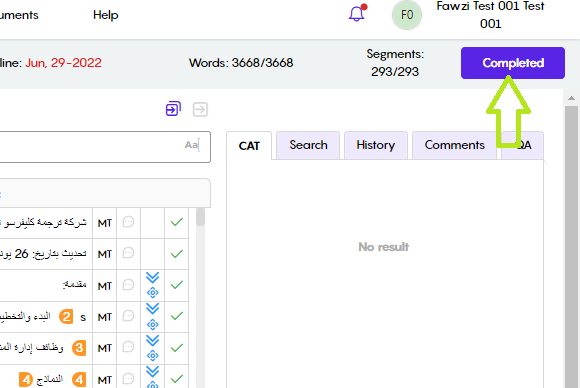Click double-chevron down icon on مقدمة row
Viewport: 580px width, 388px height.
(x=152, y=278)
